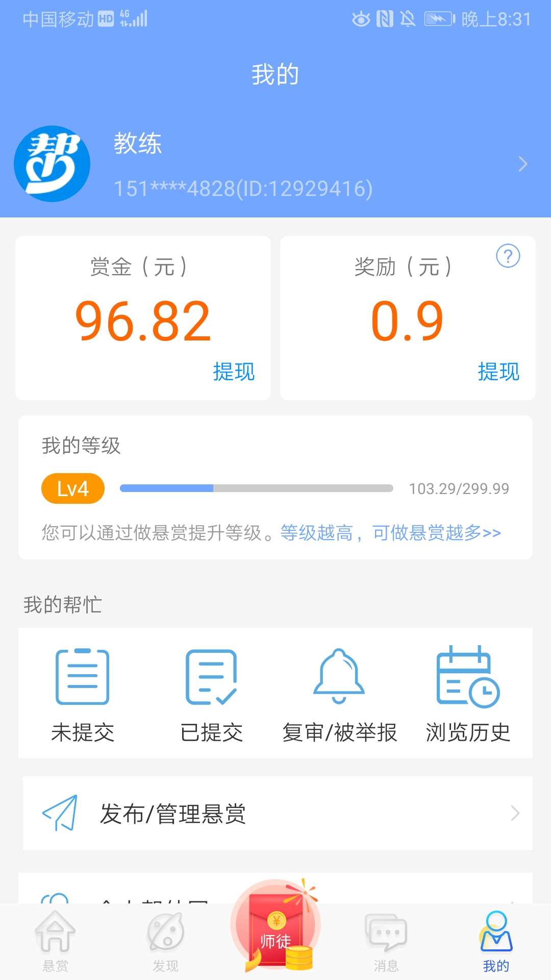551x980 pixels.
Task: Tap battery status icon
Action: (x=439, y=19)
